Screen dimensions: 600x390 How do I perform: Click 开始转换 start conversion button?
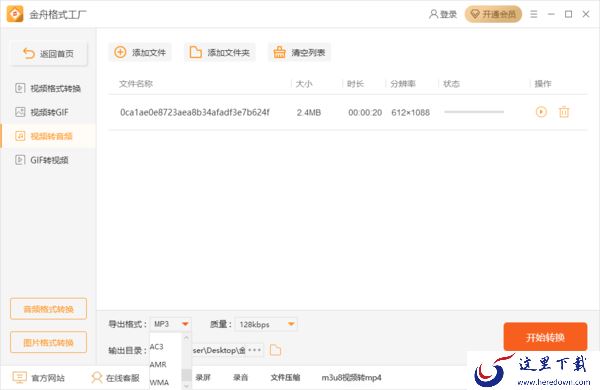click(545, 337)
